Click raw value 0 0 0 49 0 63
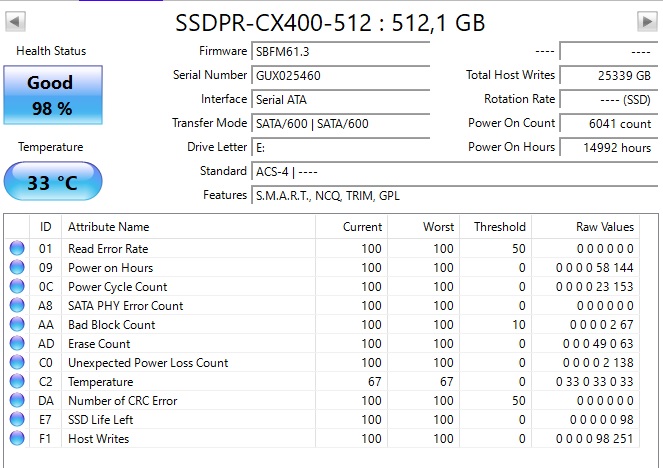This screenshot has width=663, height=468. [x=598, y=344]
